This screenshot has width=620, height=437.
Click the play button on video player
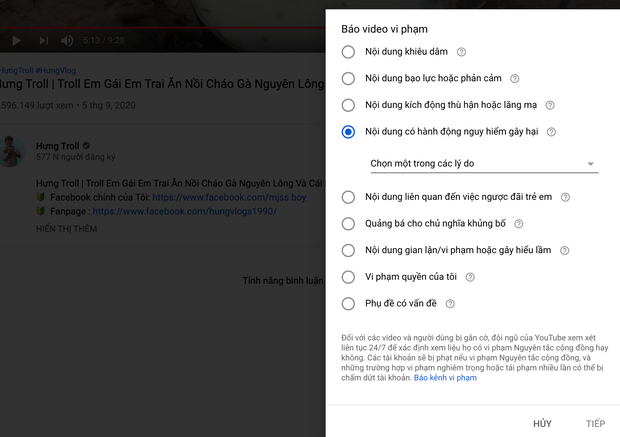[x=16, y=40]
